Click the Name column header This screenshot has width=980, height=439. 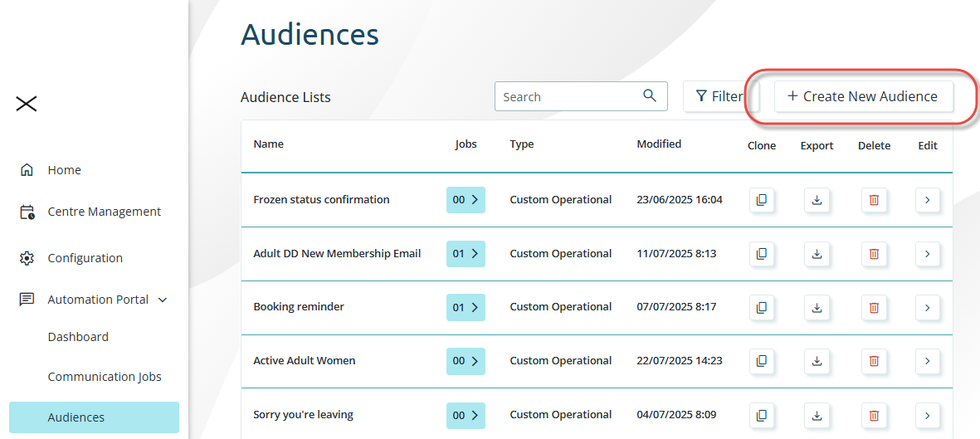tap(269, 144)
